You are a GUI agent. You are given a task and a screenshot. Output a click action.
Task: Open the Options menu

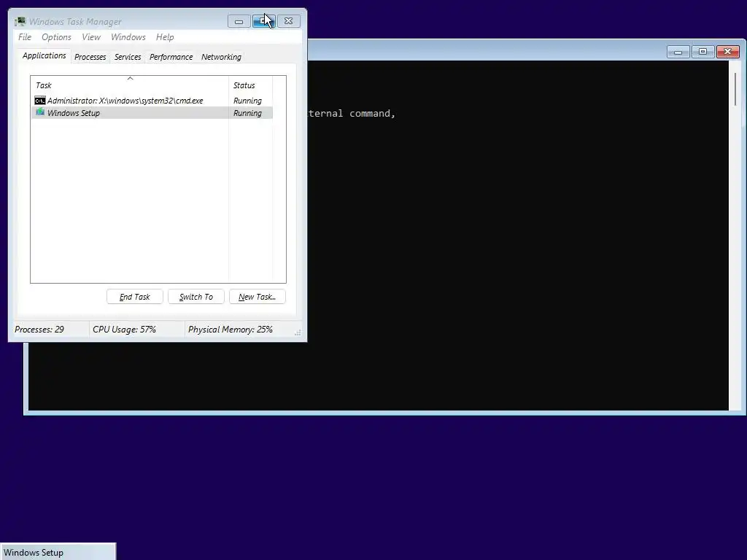tap(56, 37)
